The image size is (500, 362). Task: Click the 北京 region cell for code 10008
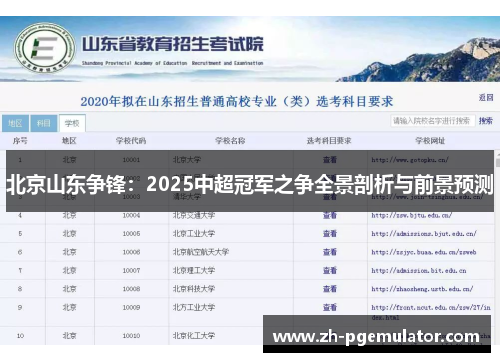pos(70,289)
